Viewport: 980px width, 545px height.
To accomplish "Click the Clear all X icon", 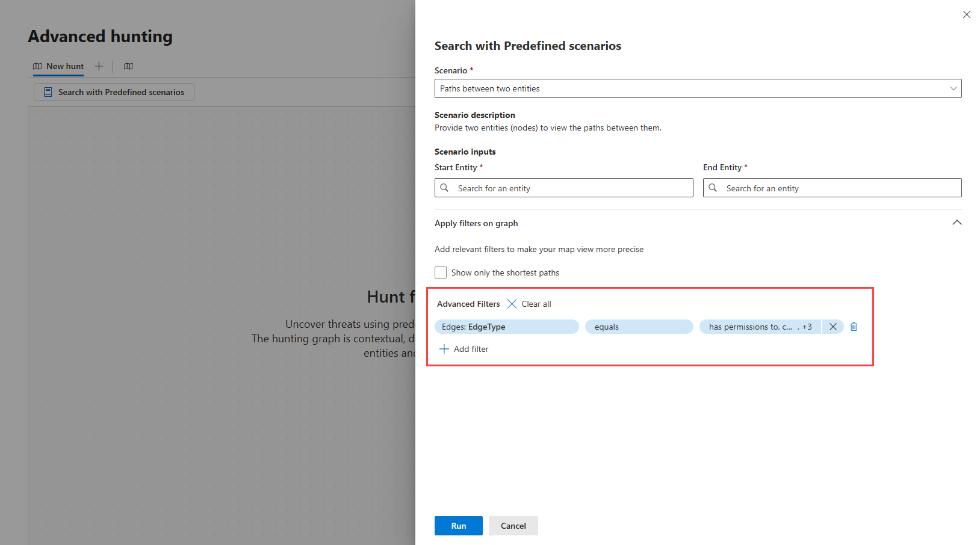I will tap(512, 304).
